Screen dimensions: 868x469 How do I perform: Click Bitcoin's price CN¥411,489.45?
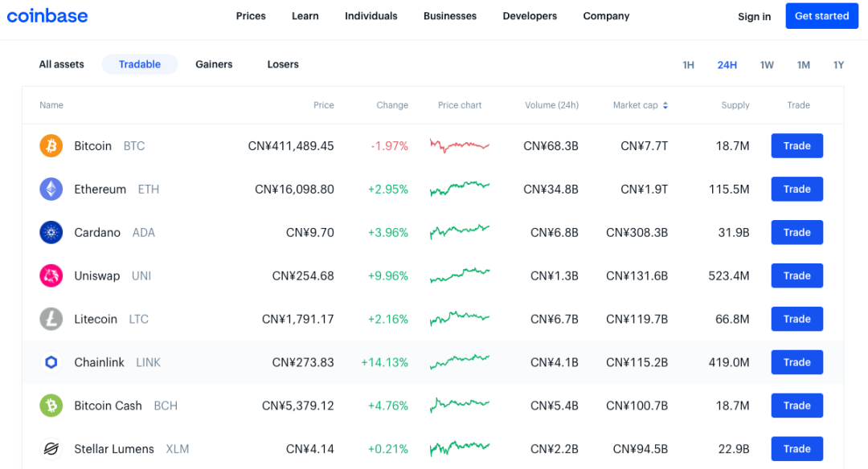(x=291, y=146)
